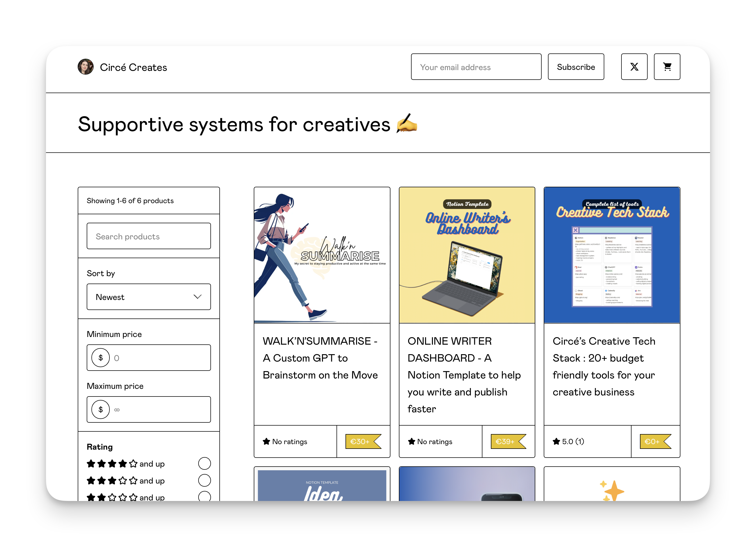Click the Subscribe button
Screen dimensions: 756x547
pyautogui.click(x=576, y=67)
